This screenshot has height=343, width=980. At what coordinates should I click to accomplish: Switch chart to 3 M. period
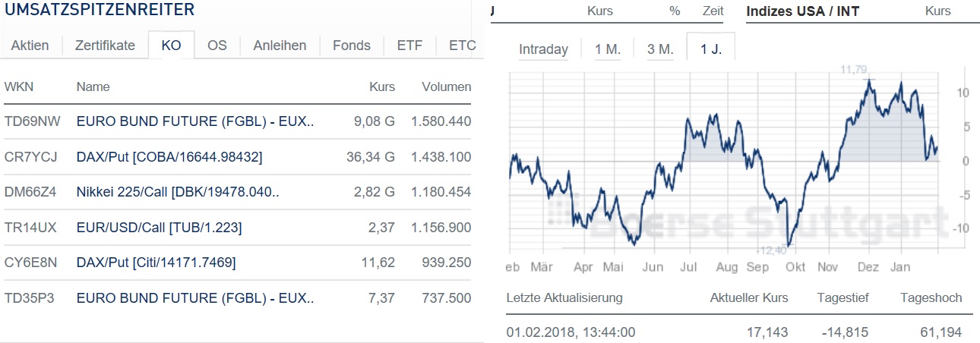tap(660, 49)
